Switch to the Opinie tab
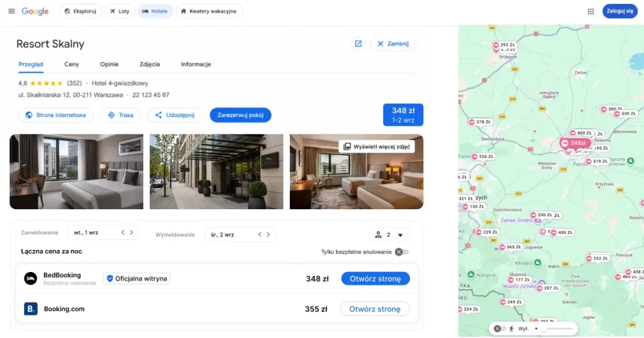 coord(109,65)
